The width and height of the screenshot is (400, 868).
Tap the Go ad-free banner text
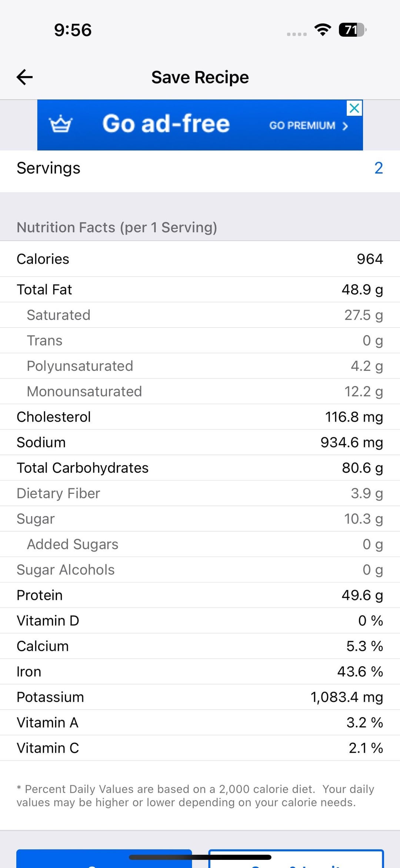(166, 124)
